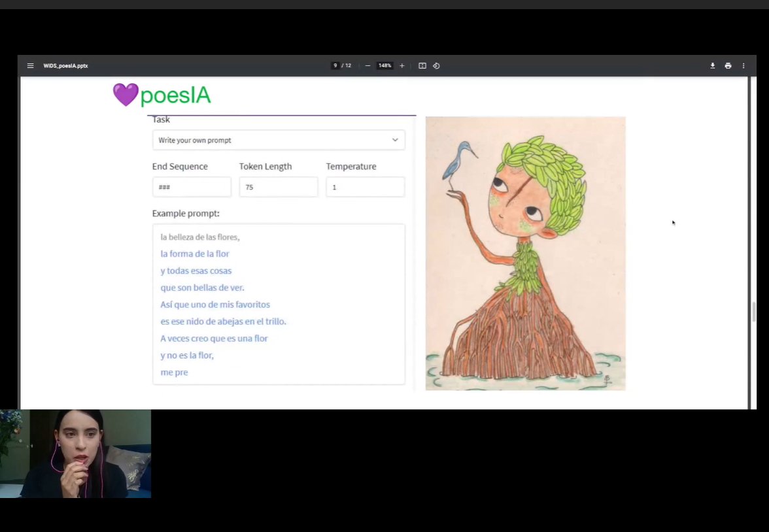Image resolution: width=769 pixels, height=532 pixels.
Task: Click the line 'y no es la flor,'
Action: pyautogui.click(x=187, y=356)
